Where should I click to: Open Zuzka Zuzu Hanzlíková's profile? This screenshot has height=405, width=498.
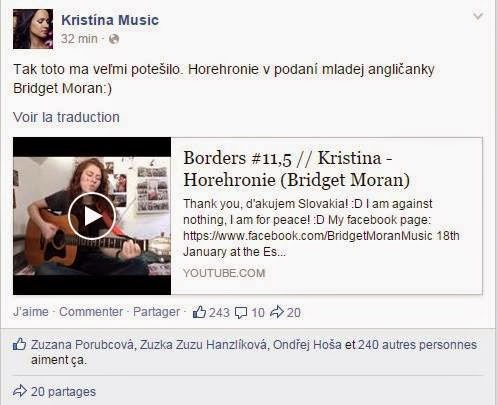click(203, 345)
